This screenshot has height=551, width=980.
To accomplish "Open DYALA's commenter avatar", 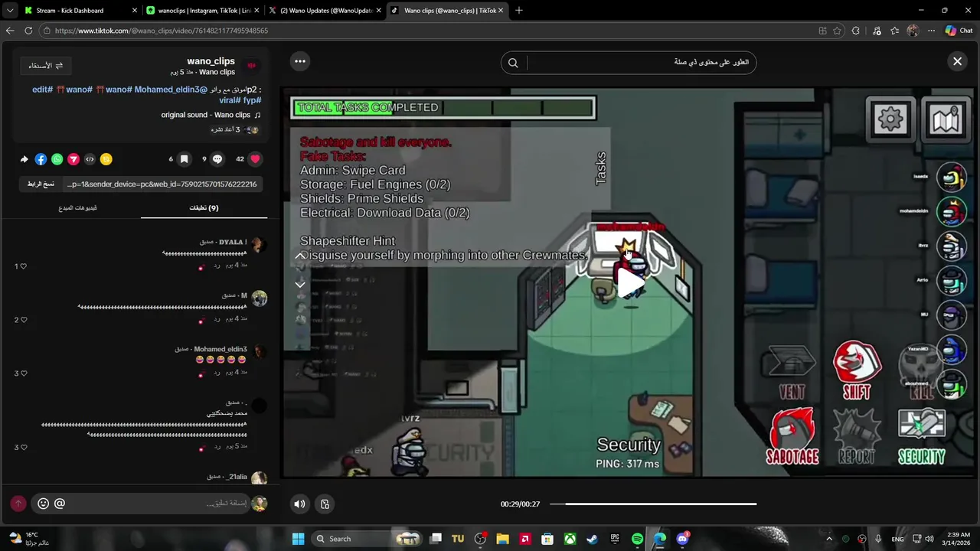I will (259, 245).
